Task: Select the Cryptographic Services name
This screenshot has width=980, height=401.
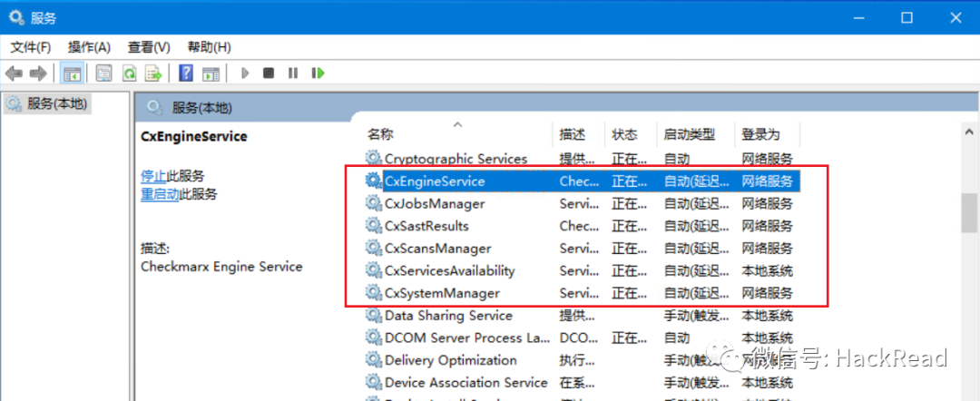Action: tap(456, 159)
